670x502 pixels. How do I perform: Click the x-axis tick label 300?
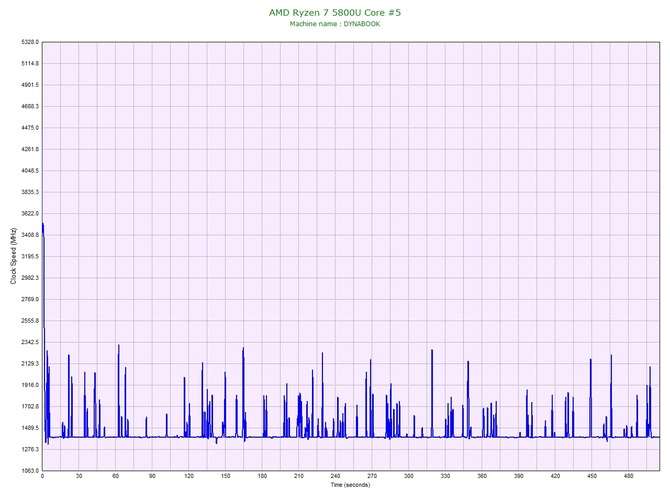408,476
